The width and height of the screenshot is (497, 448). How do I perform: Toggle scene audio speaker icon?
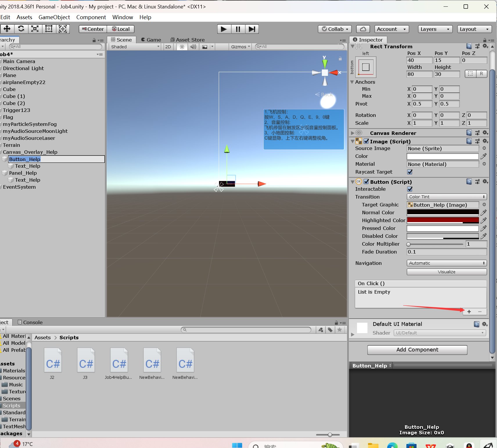(x=193, y=47)
